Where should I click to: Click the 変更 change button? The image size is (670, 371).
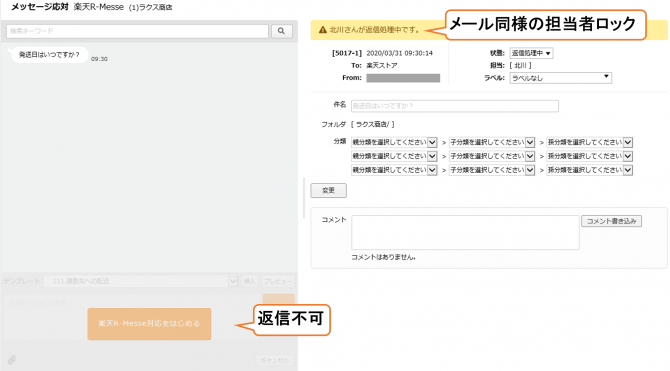(x=328, y=190)
